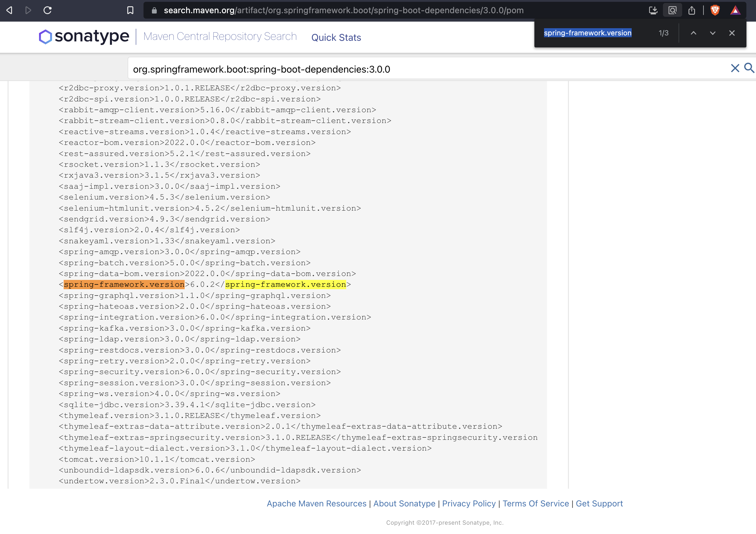Click the Brave browser shield icon
756x534 pixels.
click(x=715, y=10)
